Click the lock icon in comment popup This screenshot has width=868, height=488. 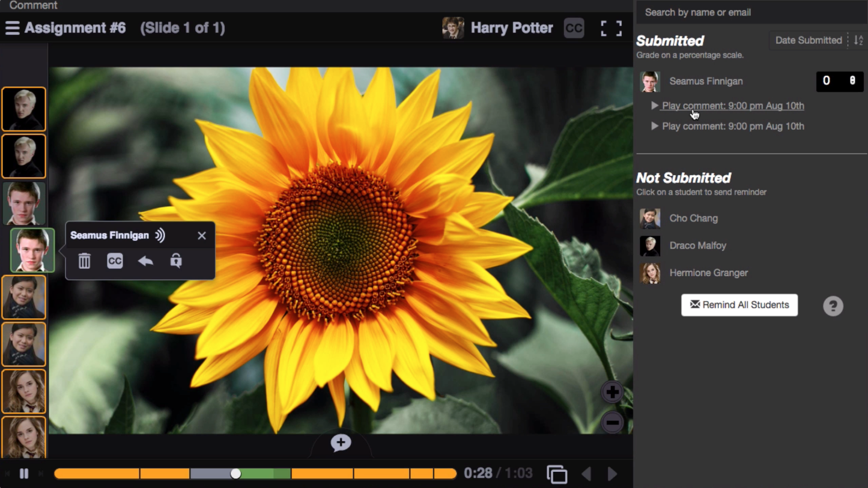pyautogui.click(x=176, y=261)
